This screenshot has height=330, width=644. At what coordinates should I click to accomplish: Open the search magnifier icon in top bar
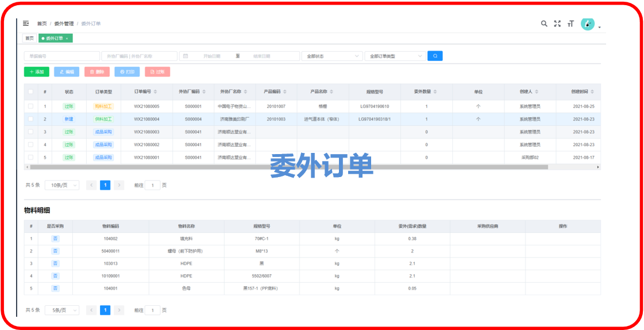544,24
